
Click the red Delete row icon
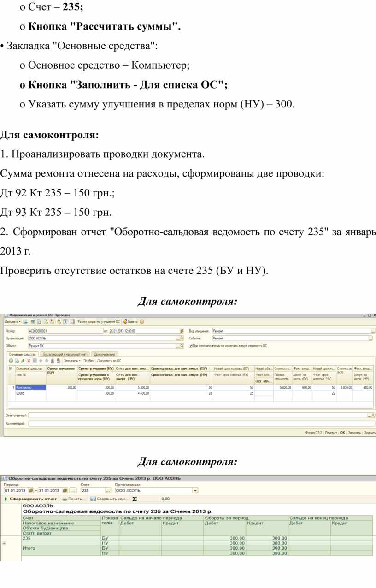tap(29, 361)
